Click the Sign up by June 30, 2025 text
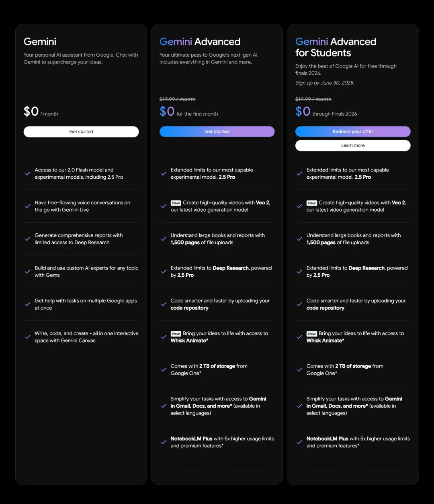Screen dimensions: 434x504 point(325,83)
